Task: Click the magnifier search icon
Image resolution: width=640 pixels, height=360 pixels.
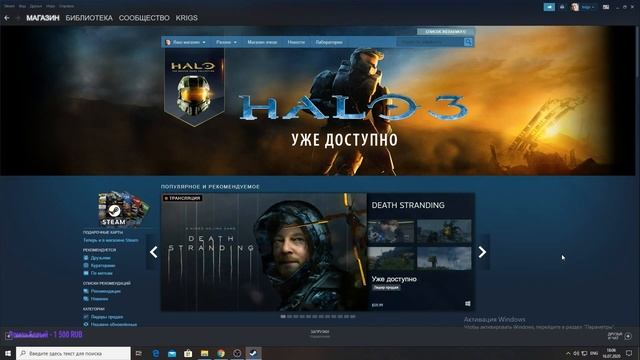Action: [468, 42]
